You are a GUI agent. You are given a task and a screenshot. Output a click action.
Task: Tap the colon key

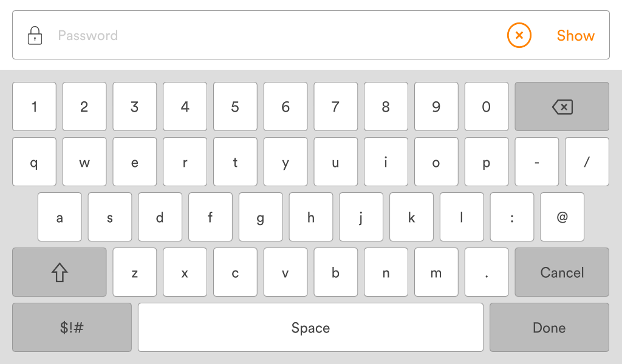pyautogui.click(x=512, y=217)
